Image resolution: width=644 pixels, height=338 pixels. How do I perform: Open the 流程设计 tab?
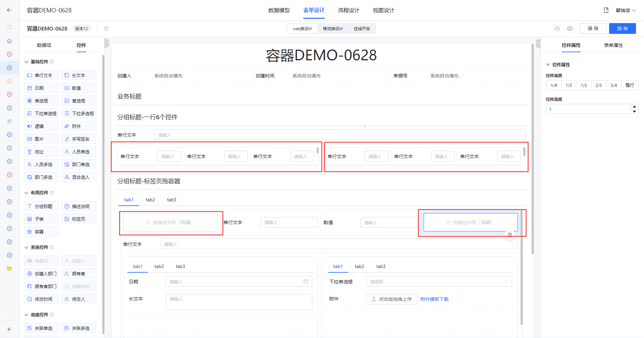[x=349, y=10]
